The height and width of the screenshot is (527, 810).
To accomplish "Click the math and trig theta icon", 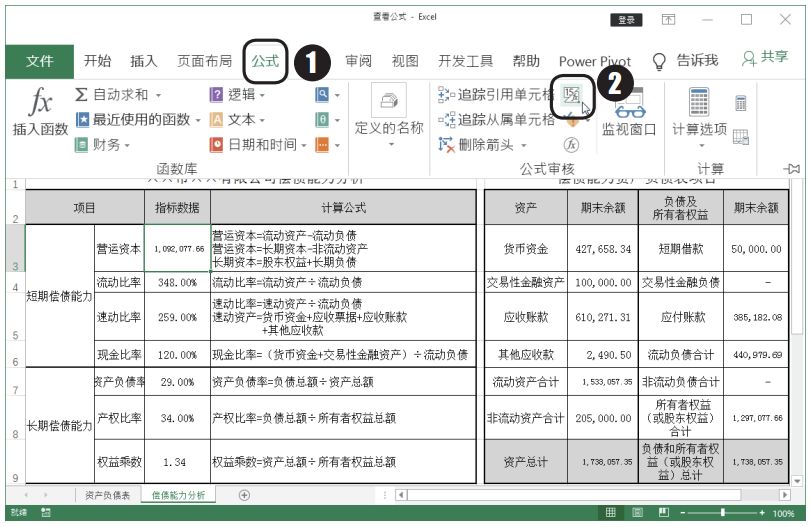I will [x=322, y=120].
